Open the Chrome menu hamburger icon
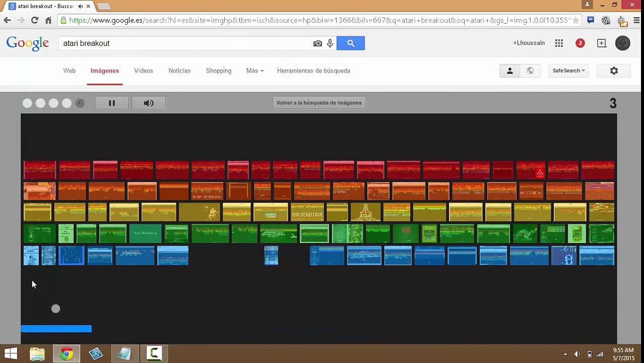 pos(636,20)
